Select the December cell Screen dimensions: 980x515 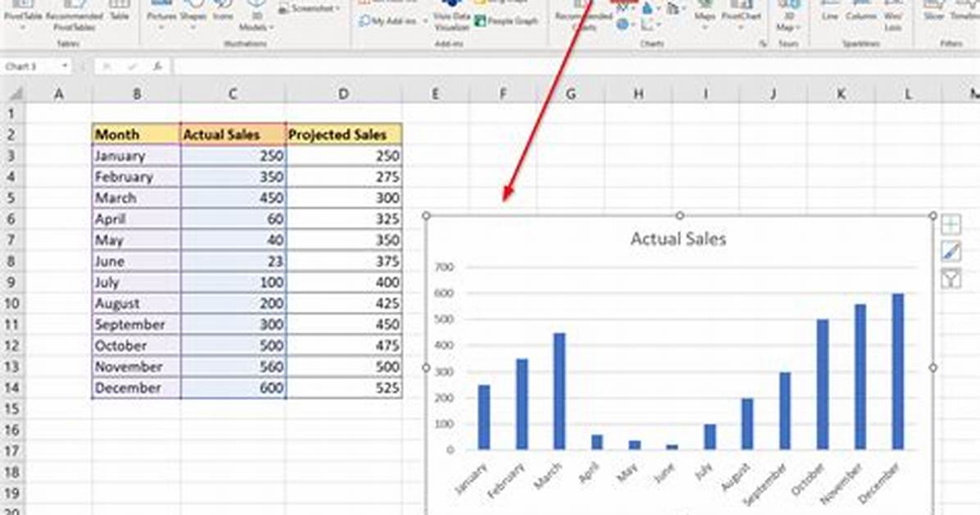(x=136, y=387)
